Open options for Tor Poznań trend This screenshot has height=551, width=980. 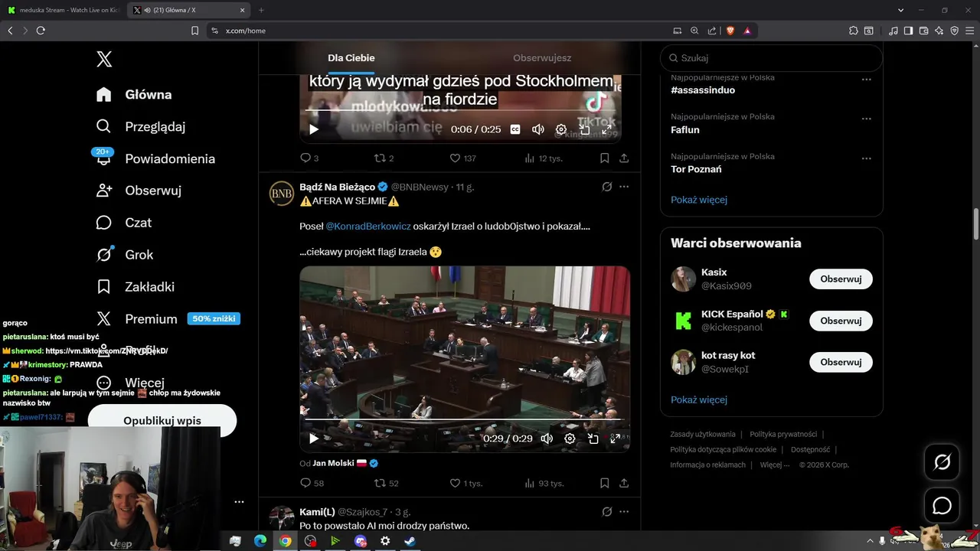click(x=867, y=158)
